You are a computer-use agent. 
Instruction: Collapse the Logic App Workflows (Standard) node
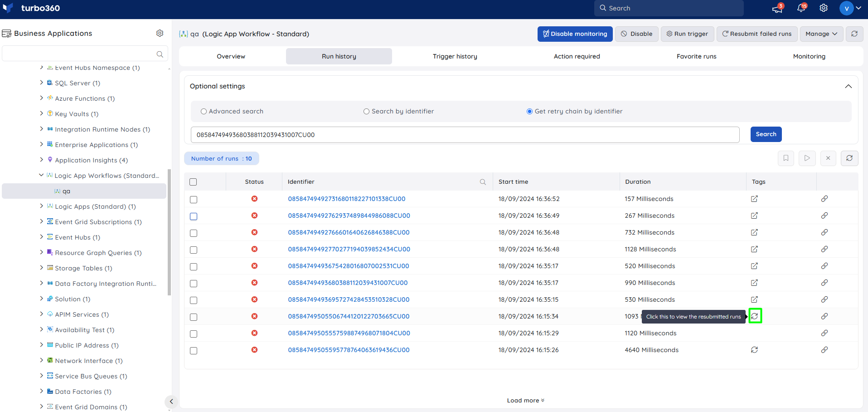click(x=41, y=175)
